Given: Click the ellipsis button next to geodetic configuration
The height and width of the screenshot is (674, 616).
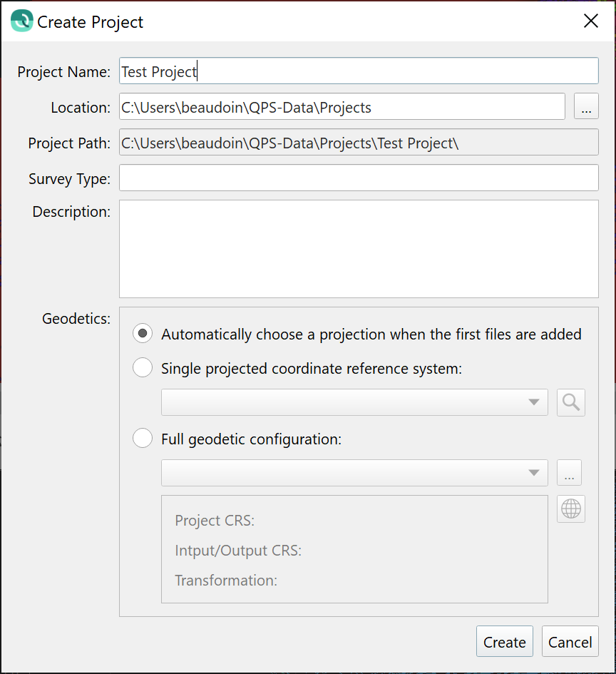Looking at the screenshot, I should [569, 473].
